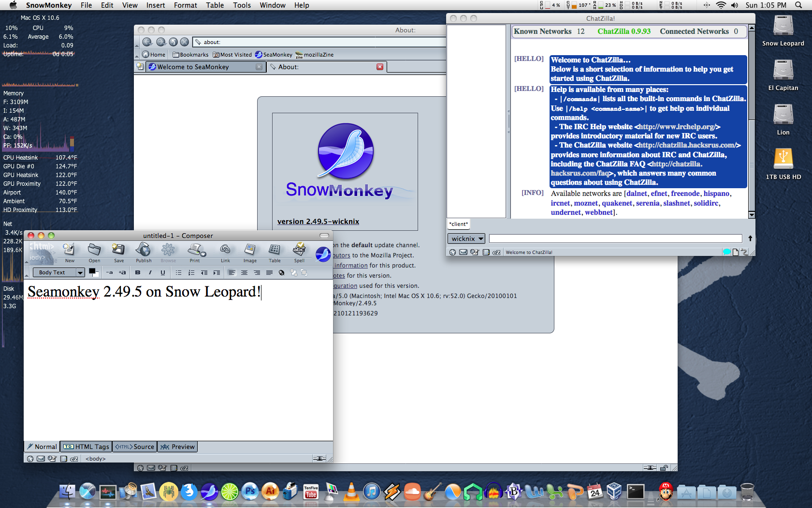Click the SeaMonkey throbber logo in Composer
This screenshot has height=508, width=812.
point(323,254)
